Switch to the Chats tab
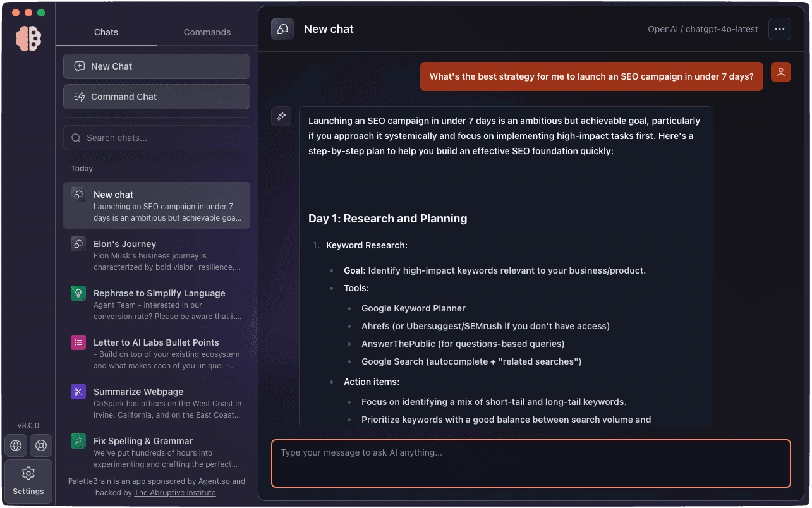This screenshot has height=508, width=812. (x=106, y=32)
